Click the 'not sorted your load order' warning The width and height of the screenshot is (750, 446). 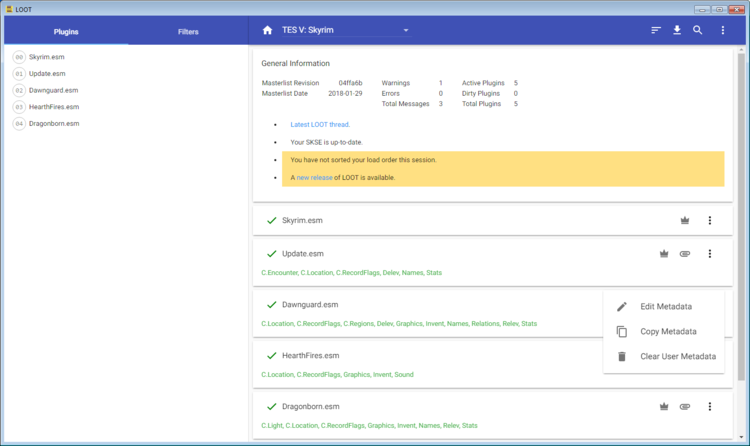click(x=363, y=160)
